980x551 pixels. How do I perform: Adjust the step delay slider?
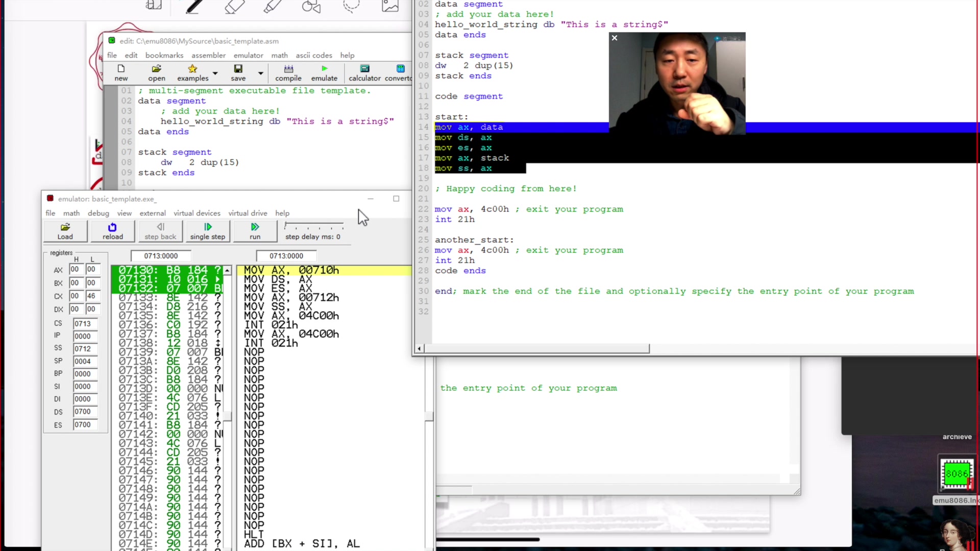pos(314,225)
